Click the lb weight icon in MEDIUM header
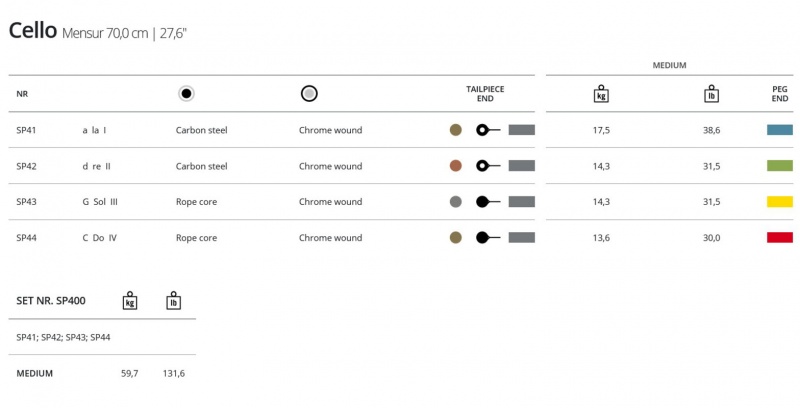 click(711, 94)
